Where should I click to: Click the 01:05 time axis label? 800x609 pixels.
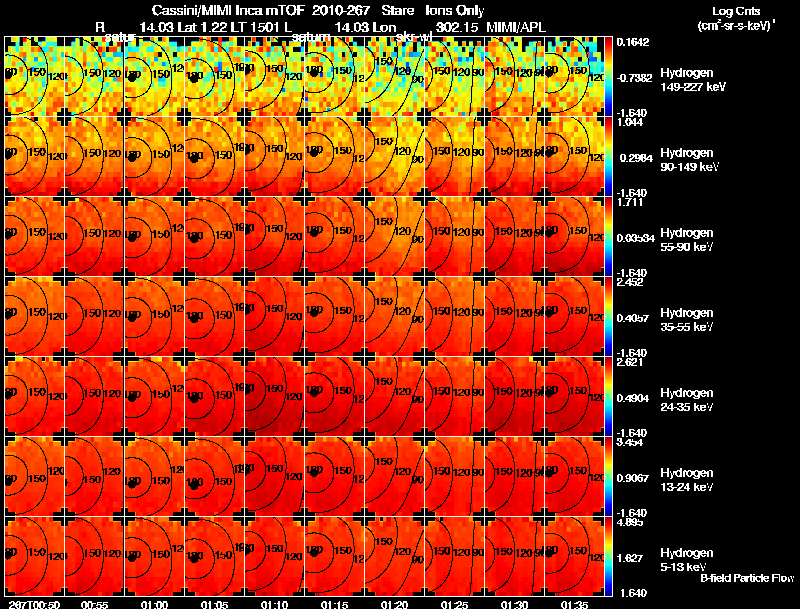point(214,605)
